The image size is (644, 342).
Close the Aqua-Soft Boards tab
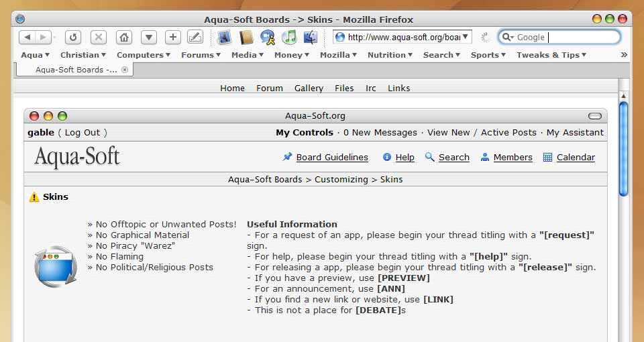[x=125, y=70]
